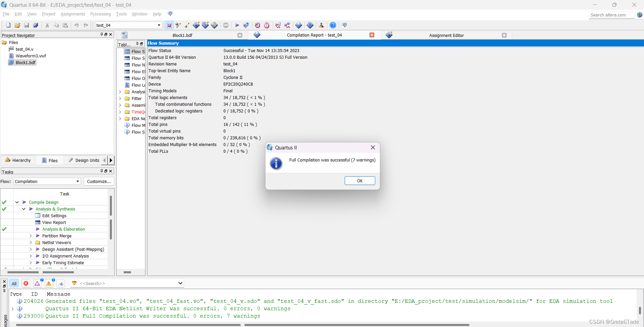Click the RTL simulation toolbar icon
The width and height of the screenshot is (644, 327).
click(x=278, y=25)
